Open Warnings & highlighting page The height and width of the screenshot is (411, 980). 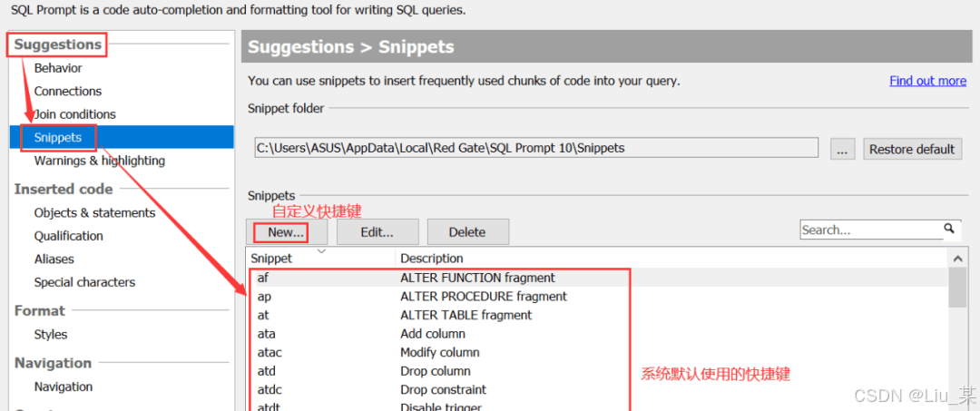(x=100, y=161)
